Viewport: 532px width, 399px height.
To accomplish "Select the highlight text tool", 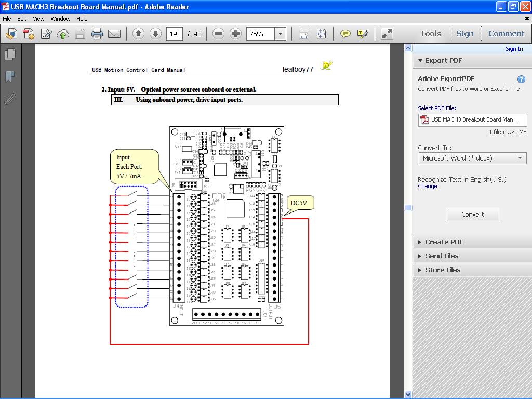I will click(x=362, y=34).
